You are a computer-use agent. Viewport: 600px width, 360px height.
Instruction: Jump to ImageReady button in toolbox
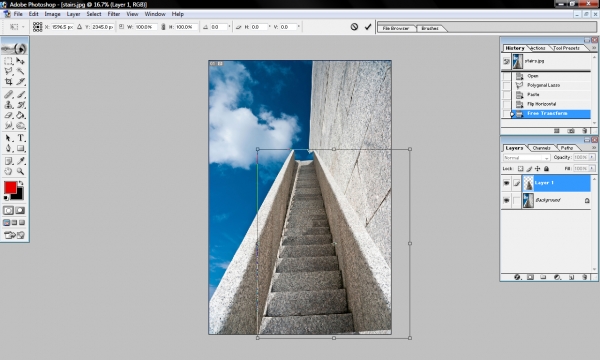click(14, 235)
